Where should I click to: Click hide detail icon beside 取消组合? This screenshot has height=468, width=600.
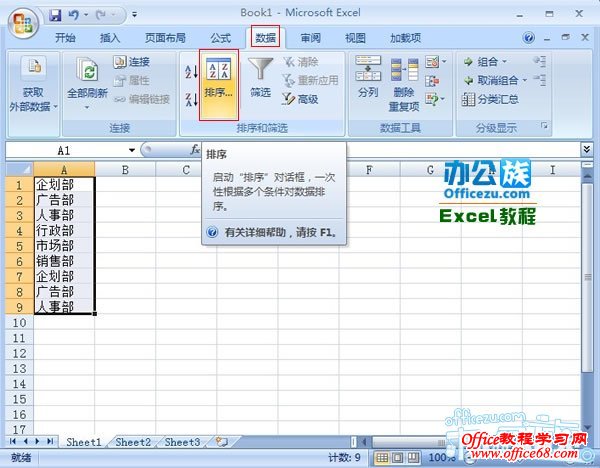[x=540, y=80]
